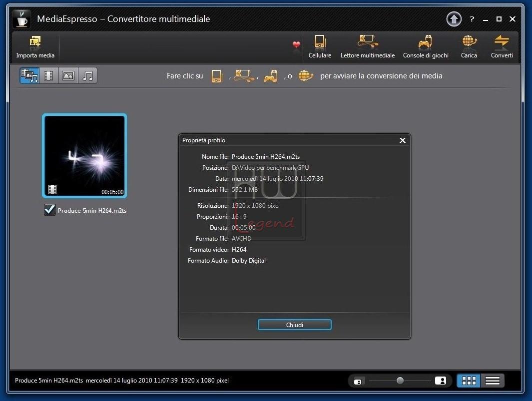Open Importa media to add files
The height and width of the screenshot is (401, 532).
tap(35, 47)
